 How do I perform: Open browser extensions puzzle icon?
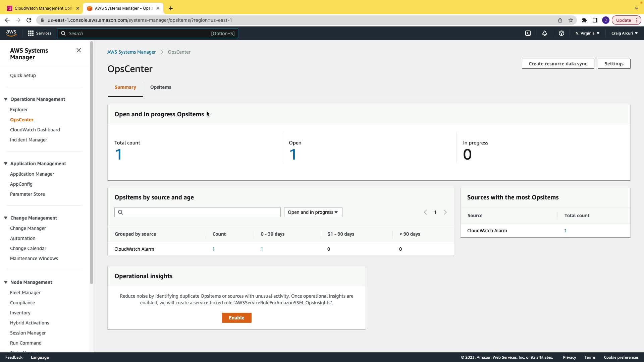tap(584, 20)
